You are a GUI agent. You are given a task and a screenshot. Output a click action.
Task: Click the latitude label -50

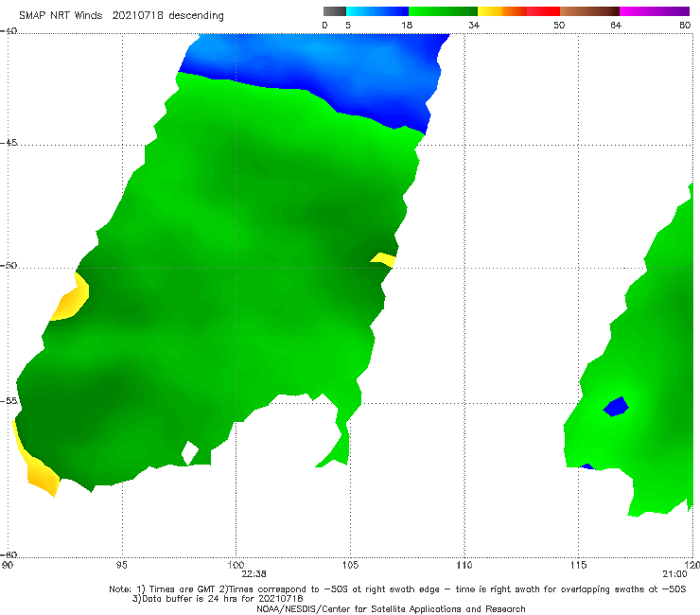[x=9, y=265]
